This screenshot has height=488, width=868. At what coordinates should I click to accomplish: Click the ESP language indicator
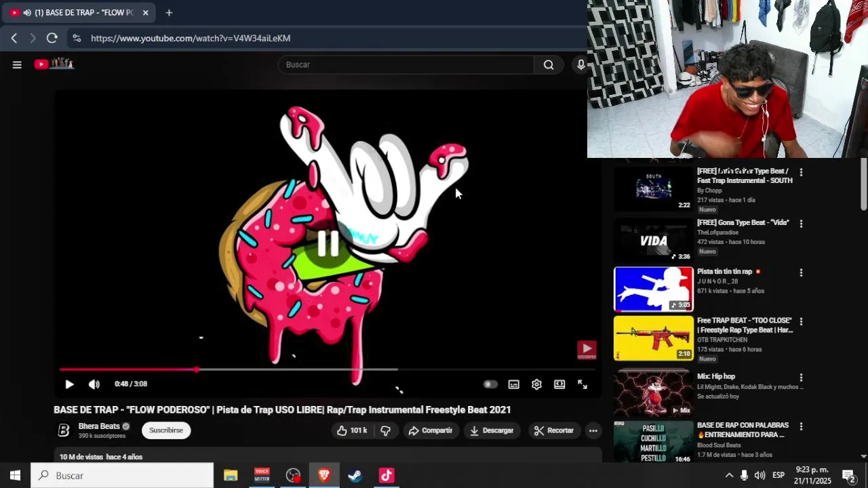coord(778,476)
